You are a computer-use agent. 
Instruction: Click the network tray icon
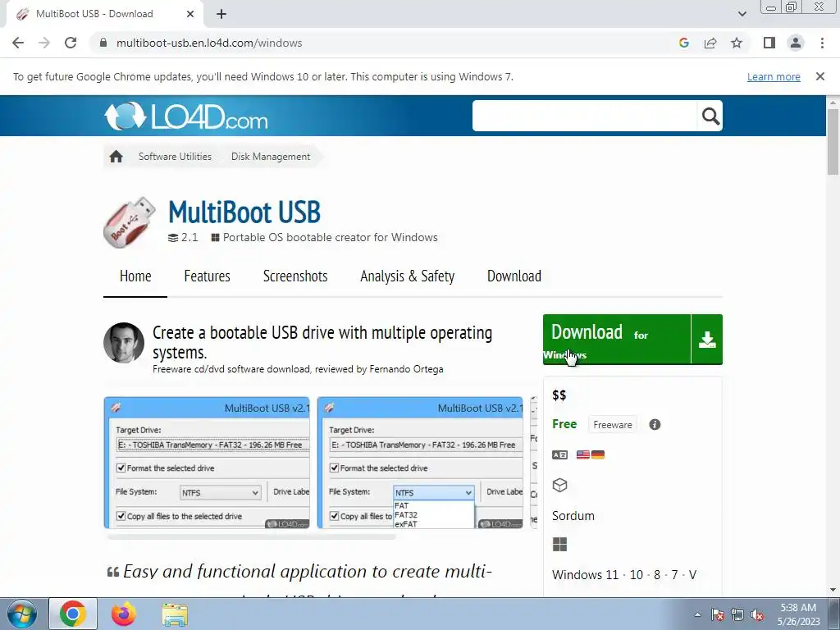point(737,614)
